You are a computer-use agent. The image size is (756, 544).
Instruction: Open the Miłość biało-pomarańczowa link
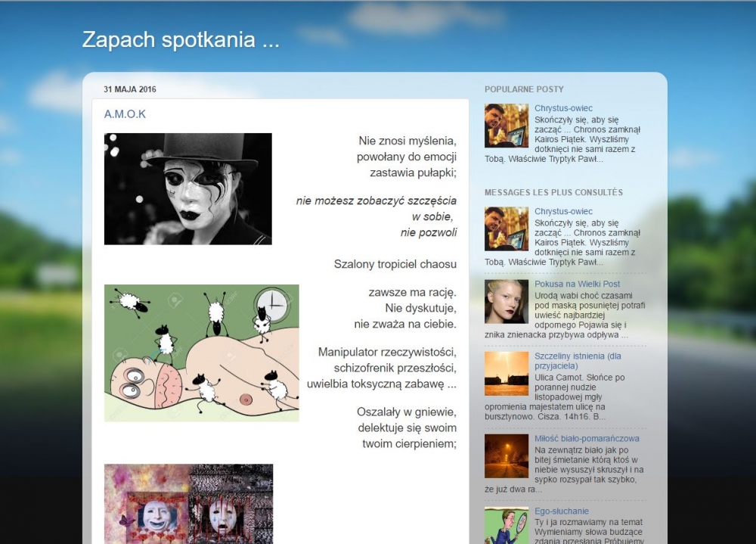point(587,438)
